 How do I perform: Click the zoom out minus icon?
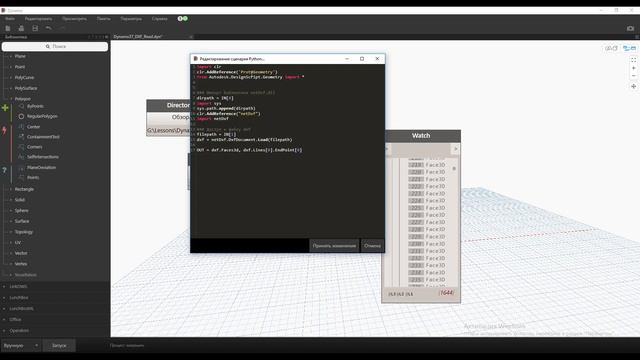coord(633,76)
